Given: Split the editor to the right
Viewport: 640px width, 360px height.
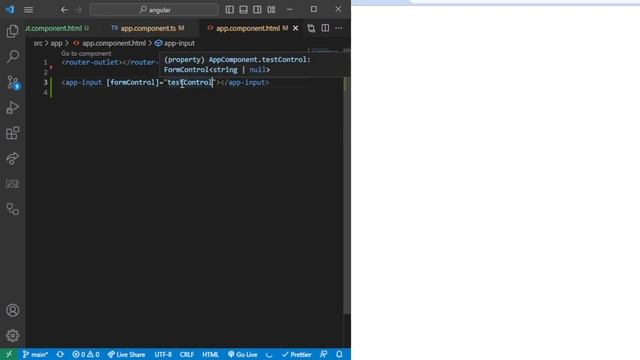Looking at the screenshot, I should point(325,28).
